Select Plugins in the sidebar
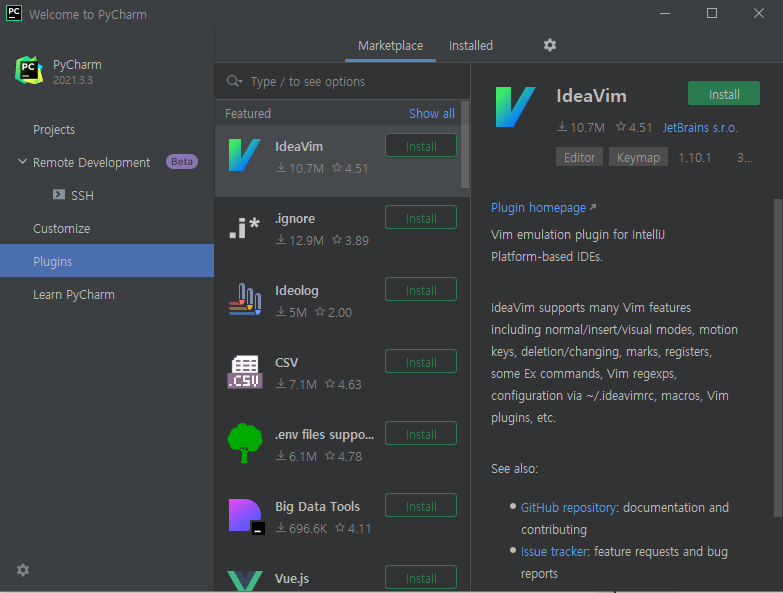Viewport: 783px width, 593px height. pos(107,261)
